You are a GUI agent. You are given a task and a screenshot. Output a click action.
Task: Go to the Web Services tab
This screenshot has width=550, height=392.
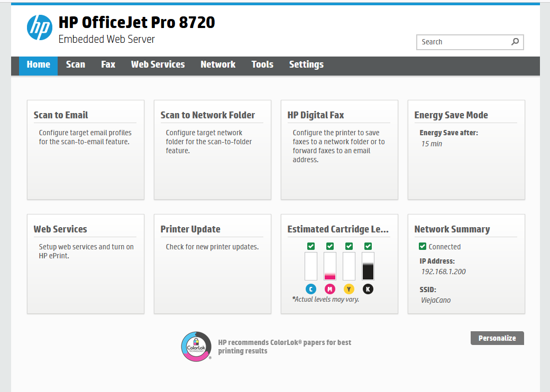pos(158,65)
